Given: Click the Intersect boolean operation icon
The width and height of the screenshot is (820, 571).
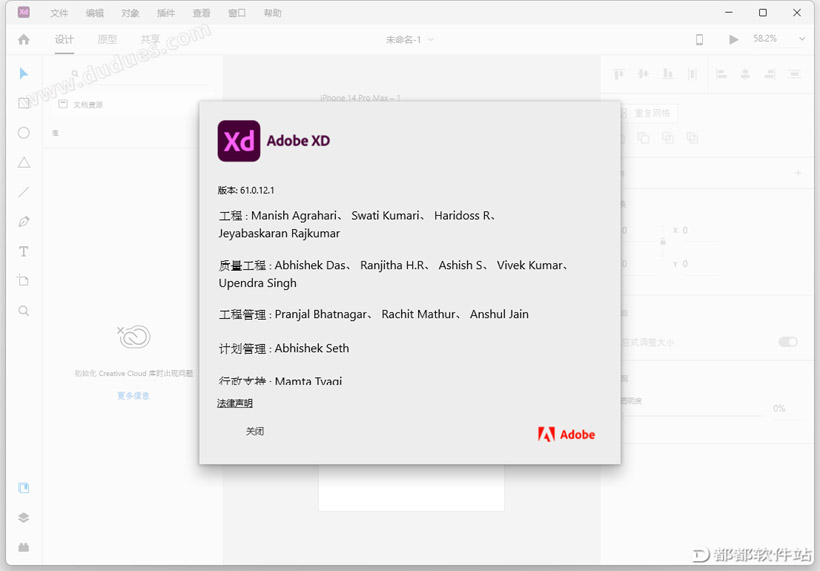Looking at the screenshot, I should pyautogui.click(x=668, y=138).
